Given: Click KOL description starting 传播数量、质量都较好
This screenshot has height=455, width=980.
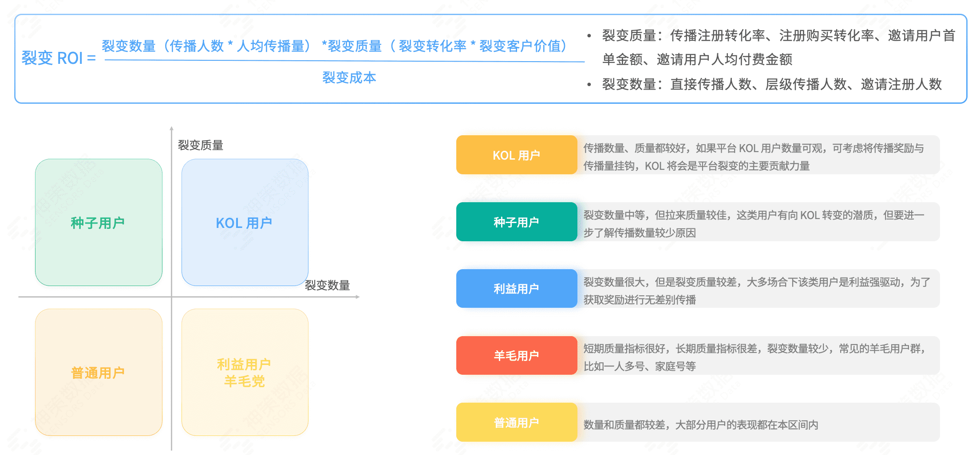Looking at the screenshot, I should [754, 157].
